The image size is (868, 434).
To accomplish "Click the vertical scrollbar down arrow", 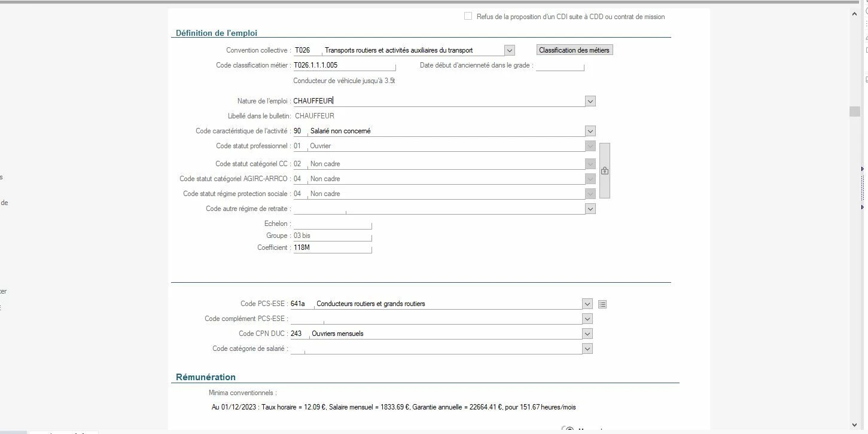I will click(854, 424).
